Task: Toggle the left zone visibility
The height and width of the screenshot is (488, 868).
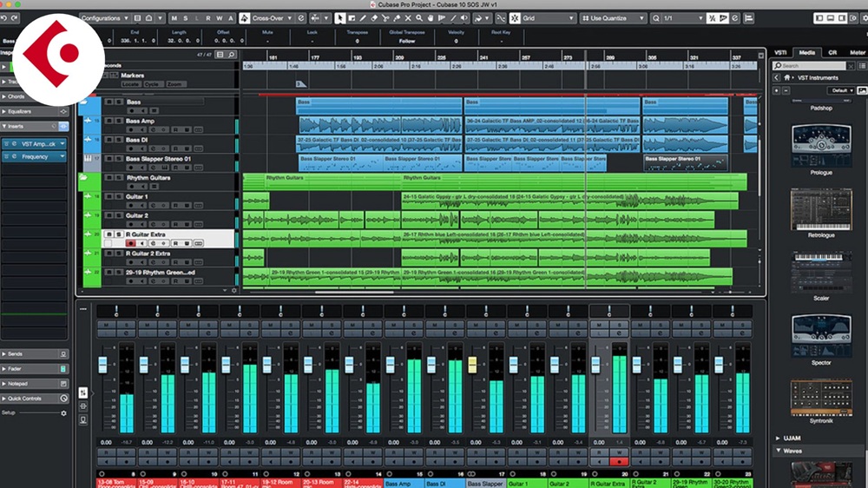Action: click(x=819, y=18)
